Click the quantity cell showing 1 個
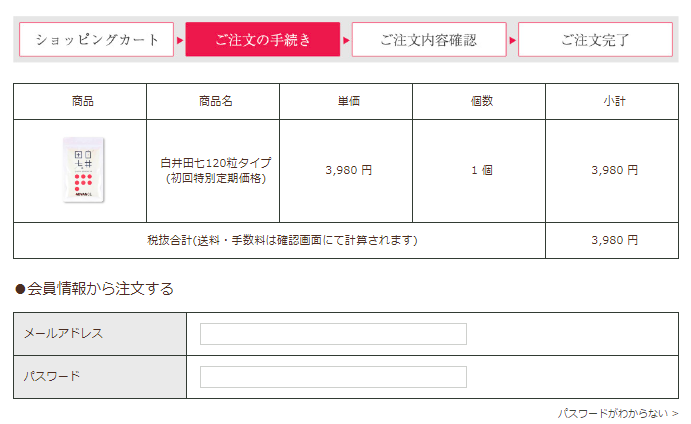 pos(482,171)
